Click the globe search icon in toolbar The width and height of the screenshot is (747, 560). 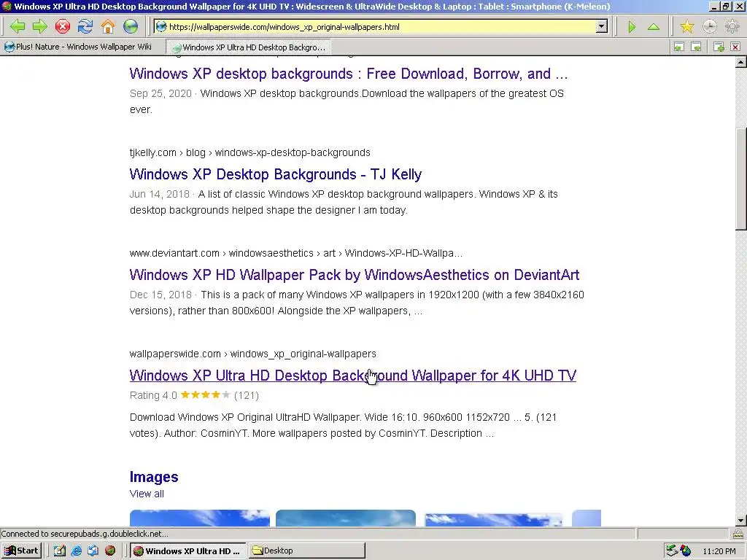pyautogui.click(x=131, y=27)
